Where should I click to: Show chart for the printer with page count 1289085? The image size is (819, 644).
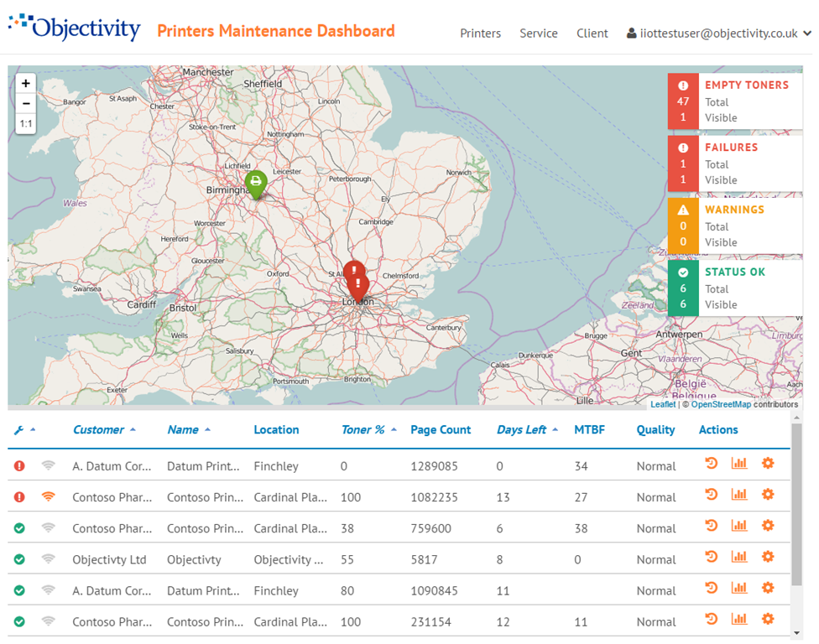pyautogui.click(x=739, y=464)
